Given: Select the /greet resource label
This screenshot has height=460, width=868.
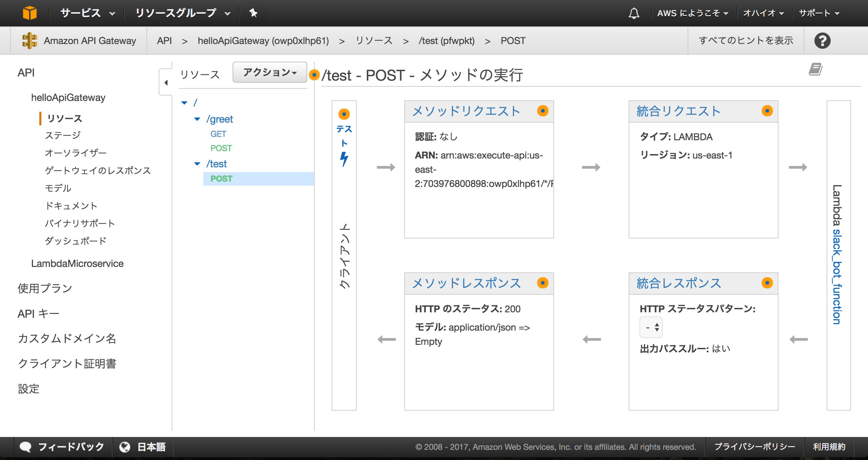Looking at the screenshot, I should tap(219, 119).
